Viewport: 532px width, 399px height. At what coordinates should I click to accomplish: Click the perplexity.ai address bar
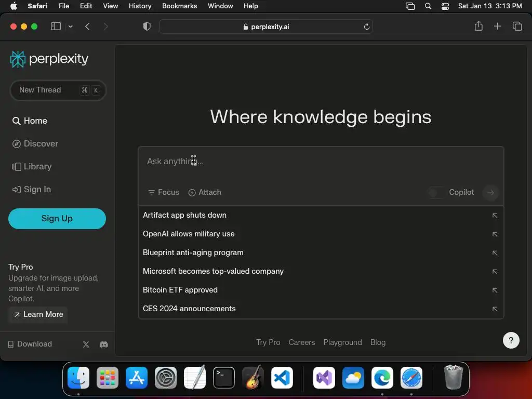pos(266,27)
